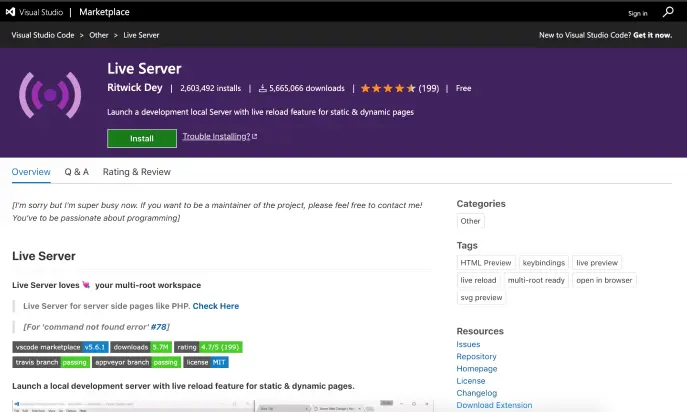Viewport: 687px width, 412px height.
Task: Click the Live Server extension logo
Action: [50, 95]
